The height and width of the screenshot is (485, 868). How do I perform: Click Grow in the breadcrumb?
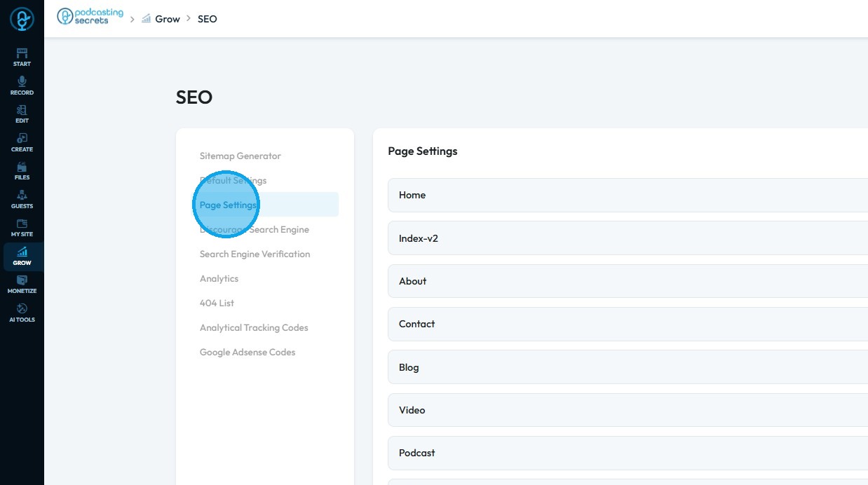point(167,19)
